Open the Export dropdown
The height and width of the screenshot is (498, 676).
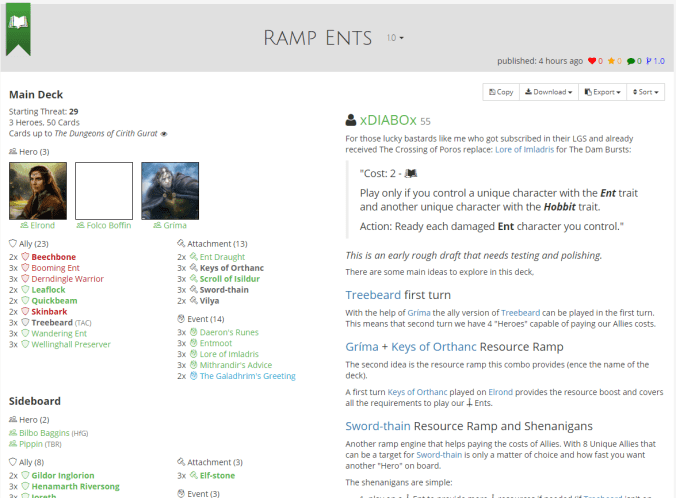click(x=602, y=92)
